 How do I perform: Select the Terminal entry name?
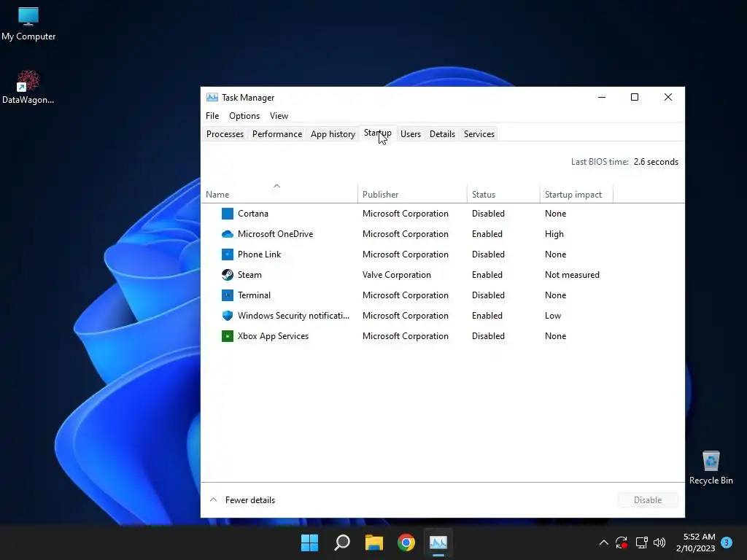click(254, 295)
